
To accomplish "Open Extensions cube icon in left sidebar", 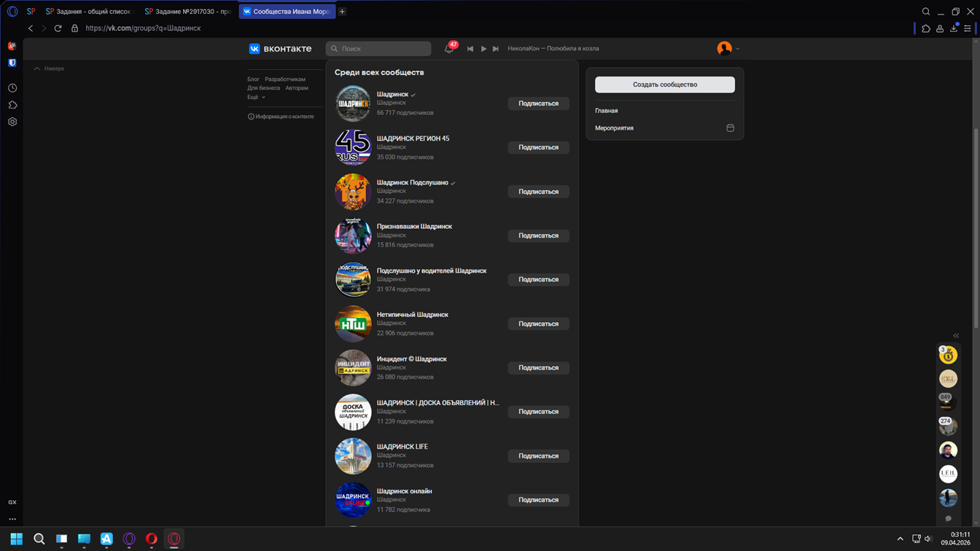I will pos(12,105).
